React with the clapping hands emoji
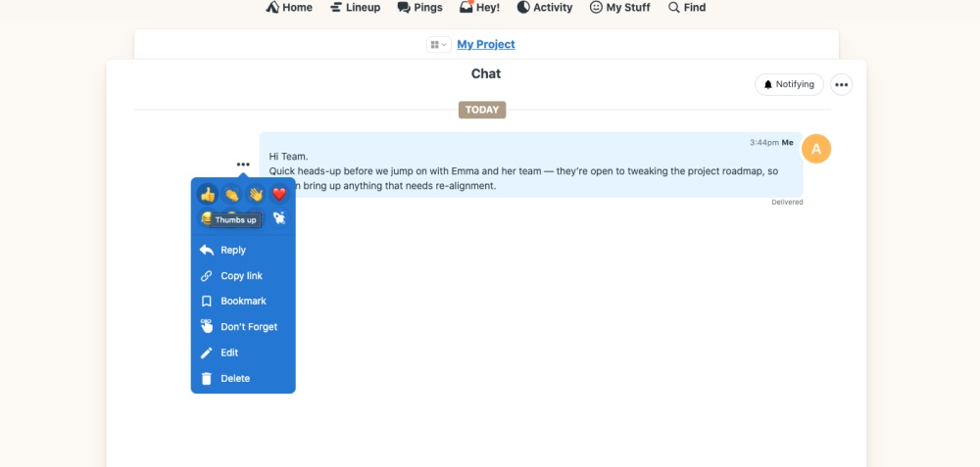 pyautogui.click(x=231, y=195)
